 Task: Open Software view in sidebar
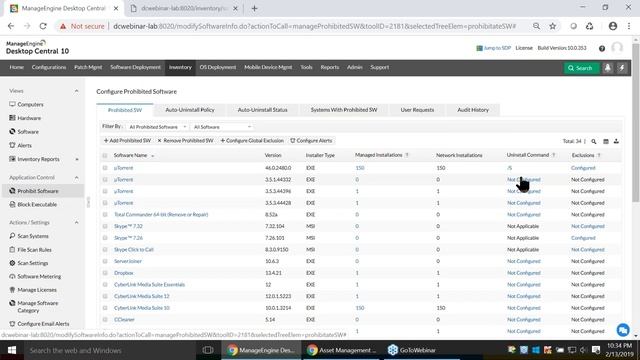click(x=28, y=132)
